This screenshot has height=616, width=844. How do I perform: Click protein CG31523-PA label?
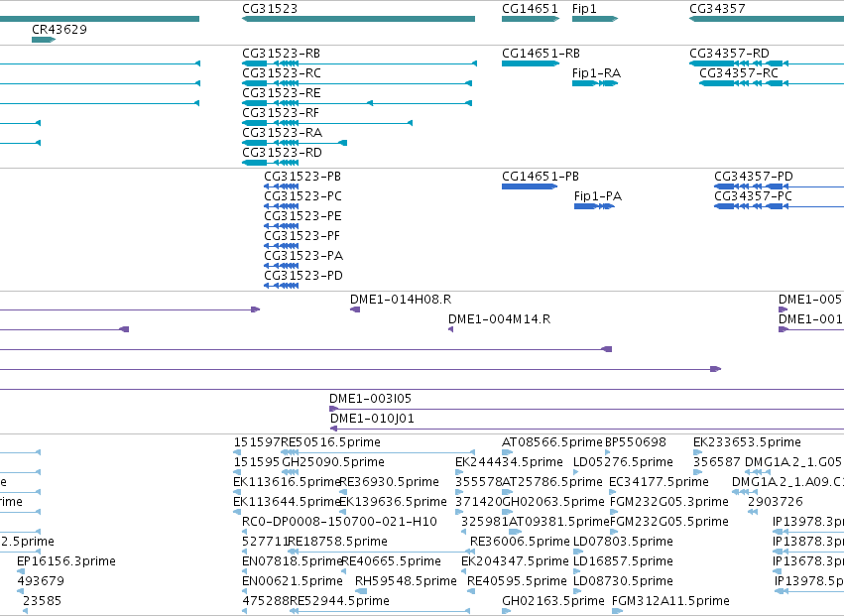coord(303,256)
